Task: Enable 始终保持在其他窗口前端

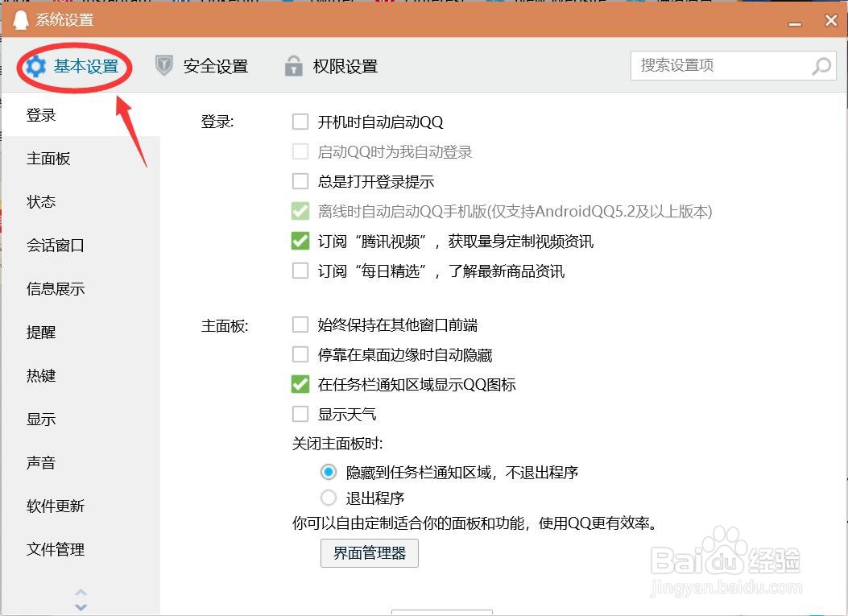Action: 300,325
